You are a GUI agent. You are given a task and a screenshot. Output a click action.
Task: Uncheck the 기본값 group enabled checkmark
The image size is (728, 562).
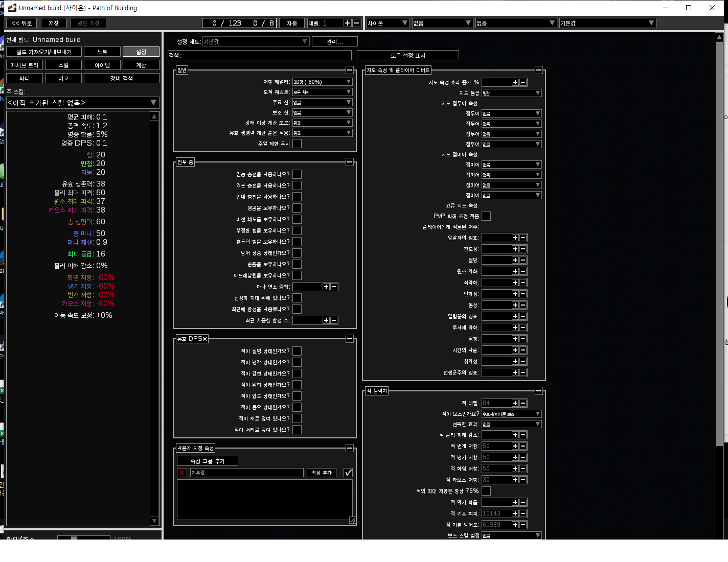pyautogui.click(x=348, y=473)
